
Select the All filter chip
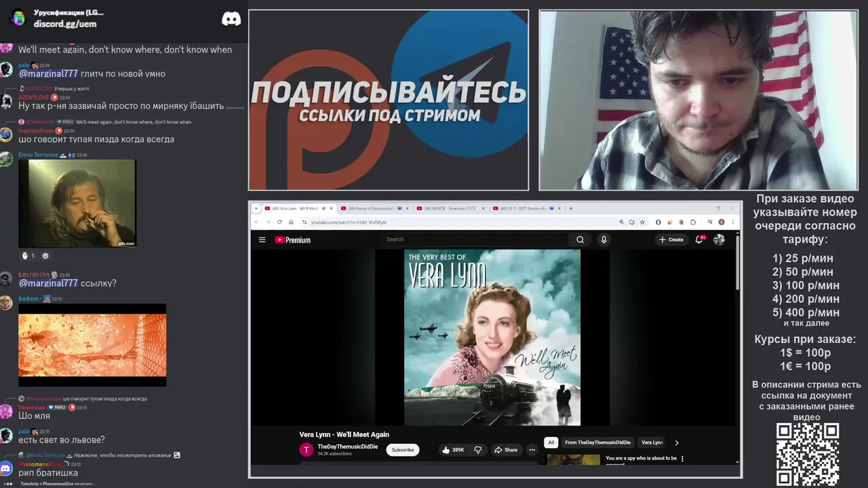pyautogui.click(x=551, y=443)
